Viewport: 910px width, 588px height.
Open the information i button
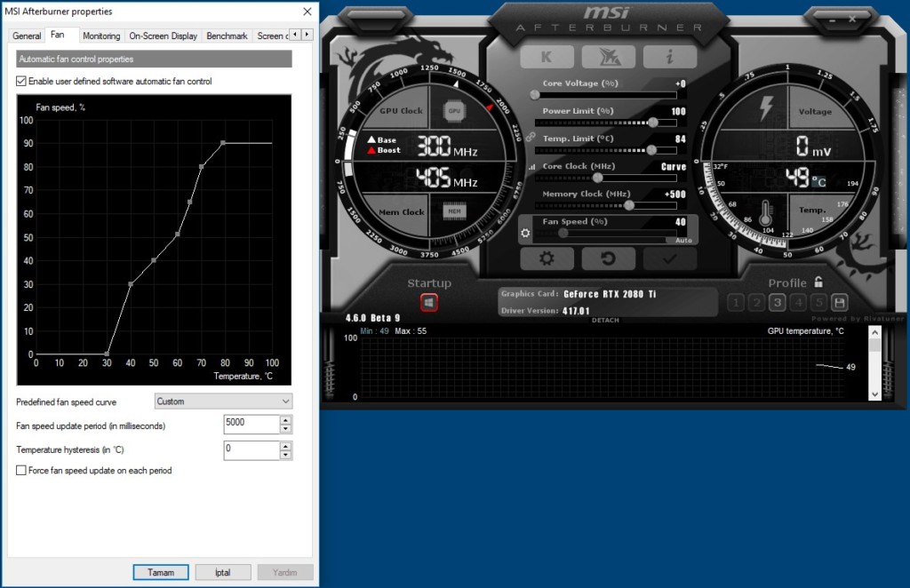(670, 57)
